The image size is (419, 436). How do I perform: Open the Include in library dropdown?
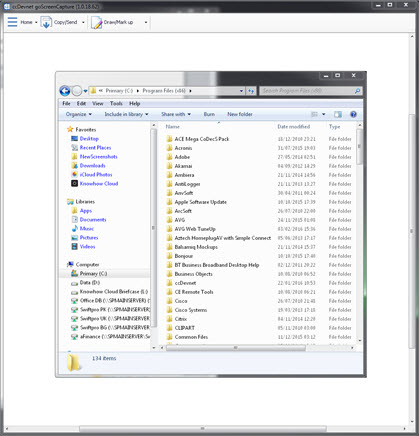click(126, 114)
